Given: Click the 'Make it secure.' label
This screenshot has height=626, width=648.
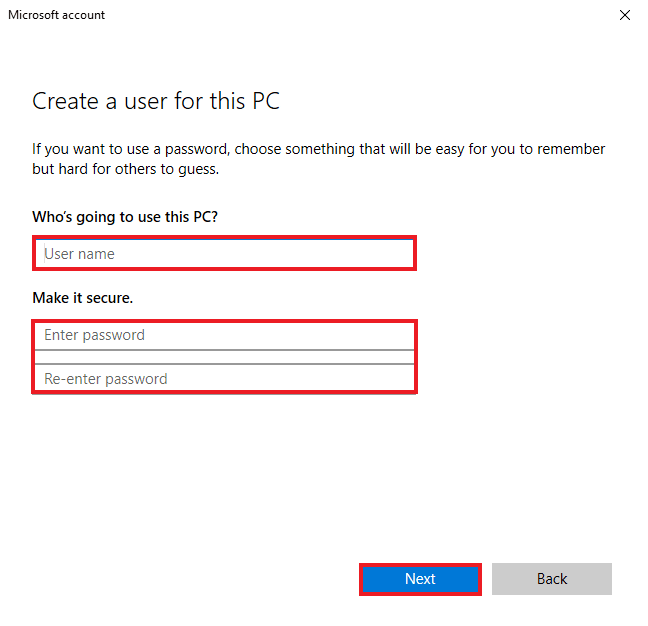Looking at the screenshot, I should (x=83, y=298).
